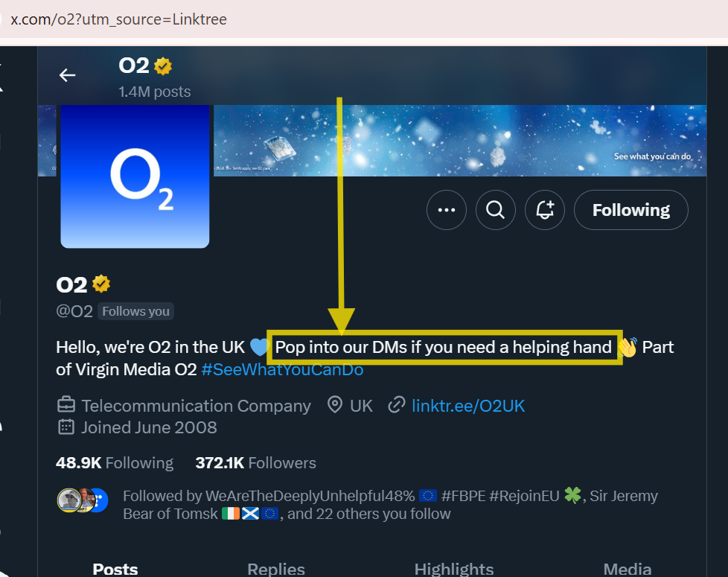Screen dimensions: 728x577
Task: Click the O2 profile picture
Action: (135, 176)
